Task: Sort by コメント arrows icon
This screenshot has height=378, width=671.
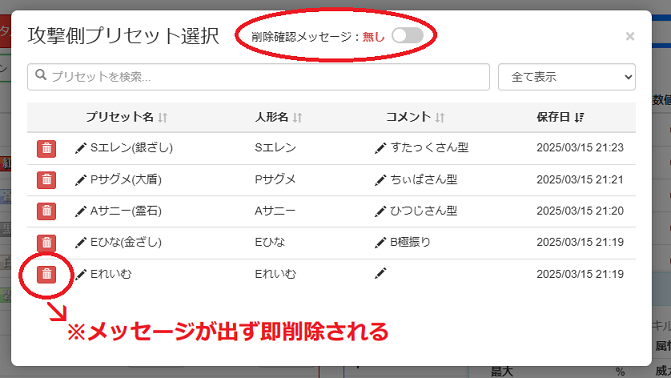Action: coord(440,117)
